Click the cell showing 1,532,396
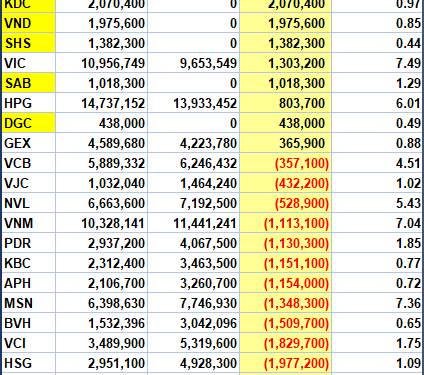Screen dimensions: 424x375 pos(102,323)
